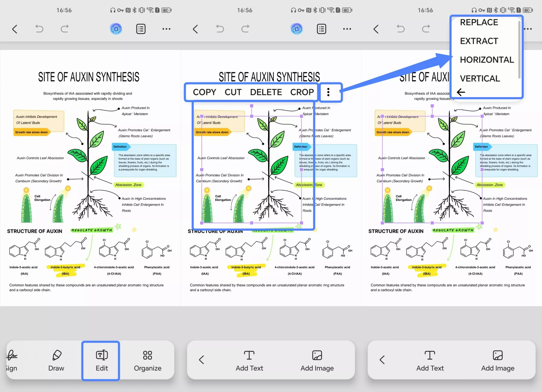Select the Draw tool

click(x=56, y=360)
